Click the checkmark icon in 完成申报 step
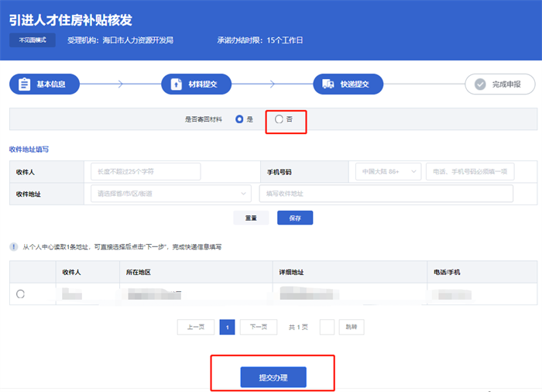Screen dimensions: 542x392 (x=480, y=84)
